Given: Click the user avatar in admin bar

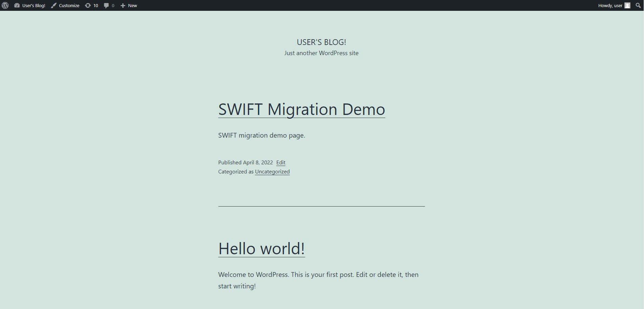Looking at the screenshot, I should point(627,5).
